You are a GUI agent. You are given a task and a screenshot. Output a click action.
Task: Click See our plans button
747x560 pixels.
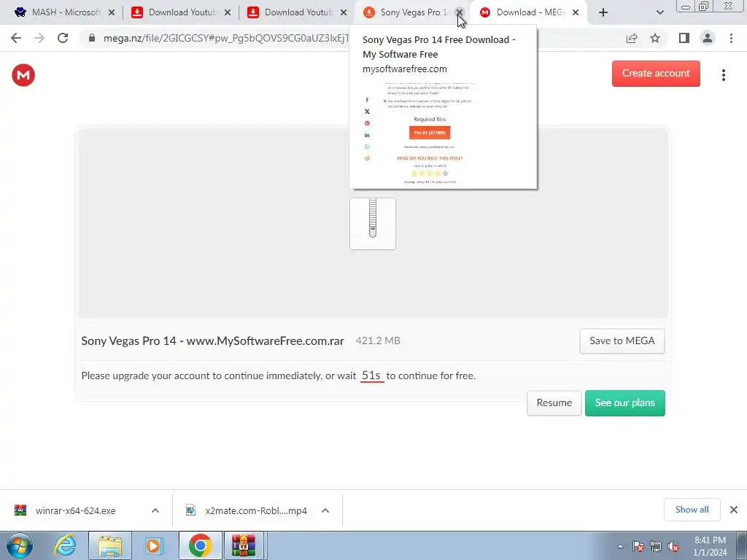point(624,402)
